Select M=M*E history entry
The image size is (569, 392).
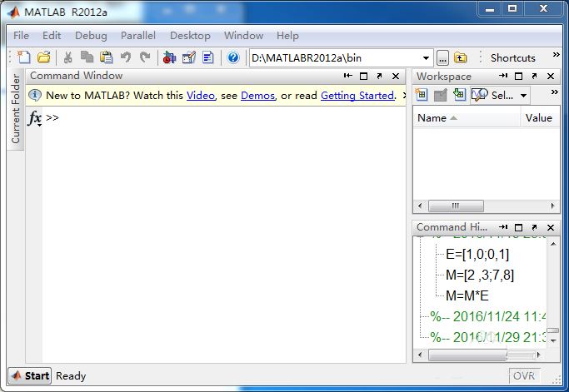[x=467, y=295]
